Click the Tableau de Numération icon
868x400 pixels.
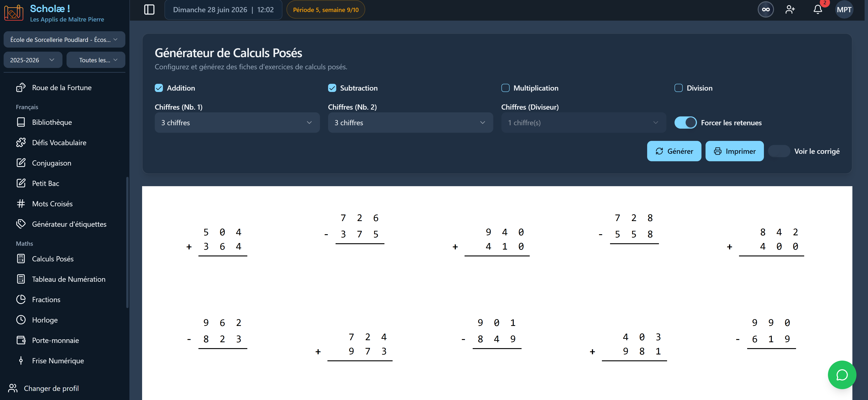21,279
